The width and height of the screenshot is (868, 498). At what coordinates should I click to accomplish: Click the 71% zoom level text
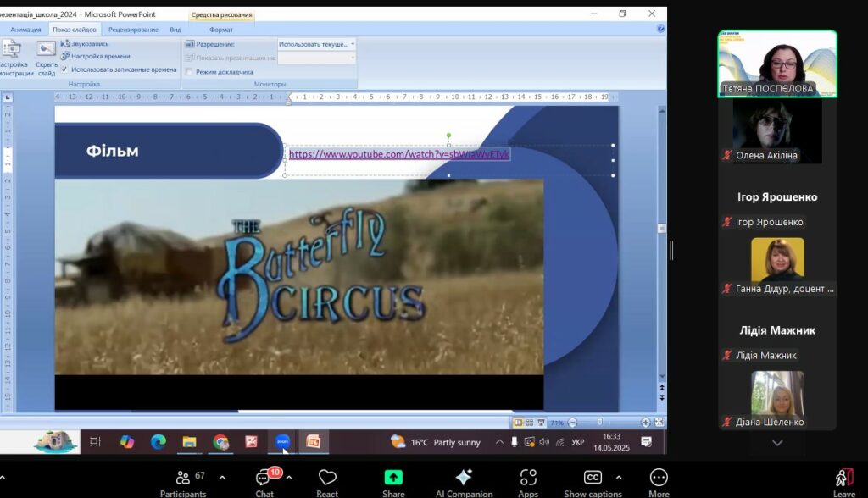(557, 423)
